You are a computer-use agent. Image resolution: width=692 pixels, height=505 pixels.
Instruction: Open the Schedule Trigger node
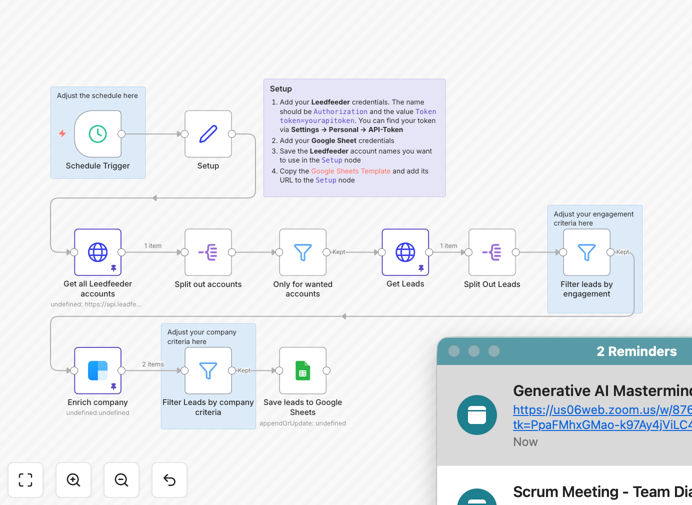point(98,134)
